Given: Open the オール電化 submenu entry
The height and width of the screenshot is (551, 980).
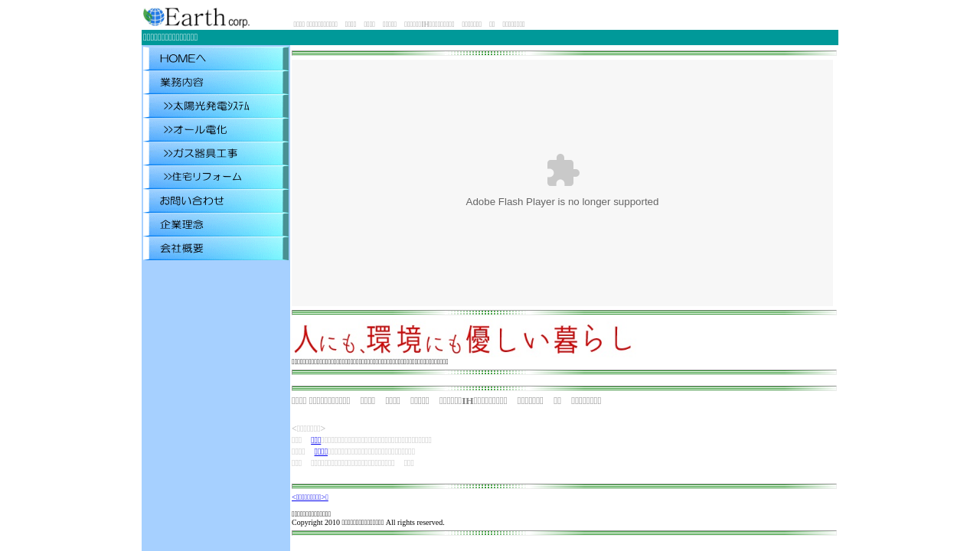Looking at the screenshot, I should tap(215, 130).
